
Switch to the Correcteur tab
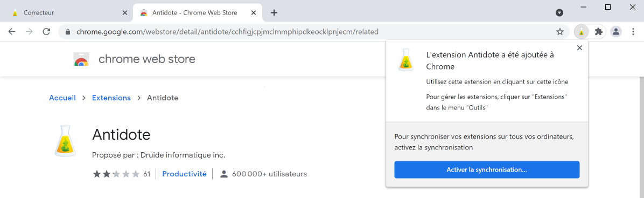tap(66, 13)
